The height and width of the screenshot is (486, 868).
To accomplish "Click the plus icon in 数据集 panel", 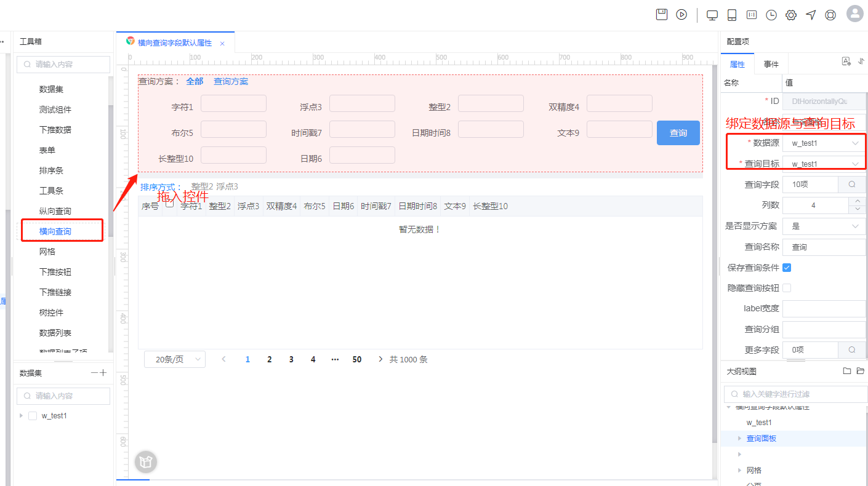I will point(103,373).
